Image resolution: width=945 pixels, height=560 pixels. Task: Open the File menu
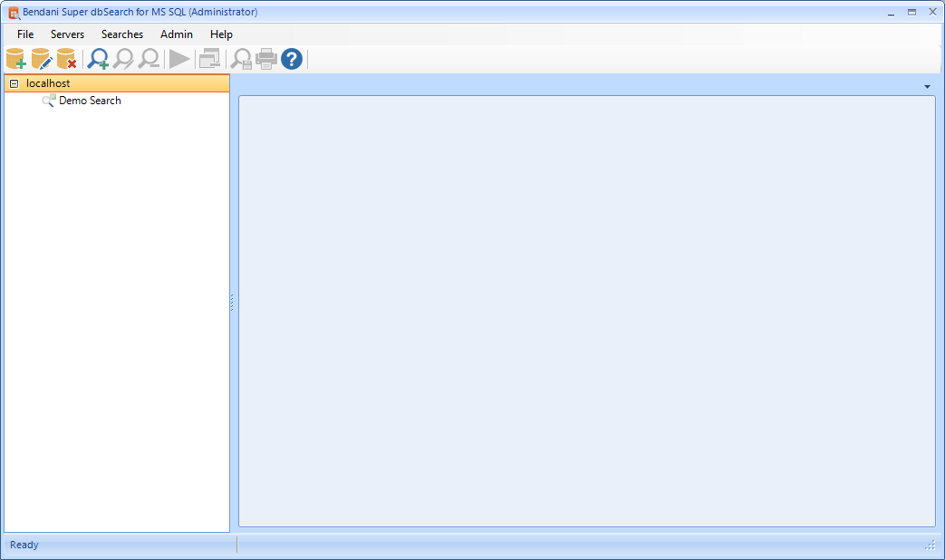point(25,34)
